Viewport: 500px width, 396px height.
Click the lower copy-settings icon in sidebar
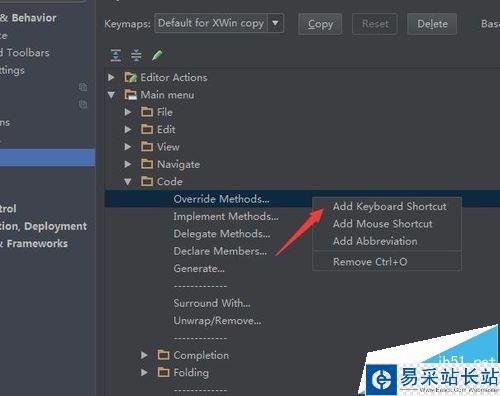(83, 104)
